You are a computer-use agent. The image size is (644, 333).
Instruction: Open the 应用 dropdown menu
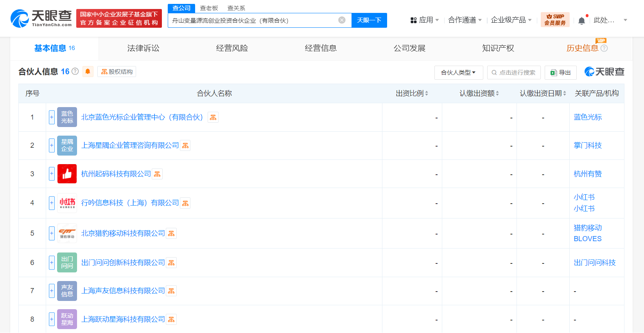(x=425, y=20)
